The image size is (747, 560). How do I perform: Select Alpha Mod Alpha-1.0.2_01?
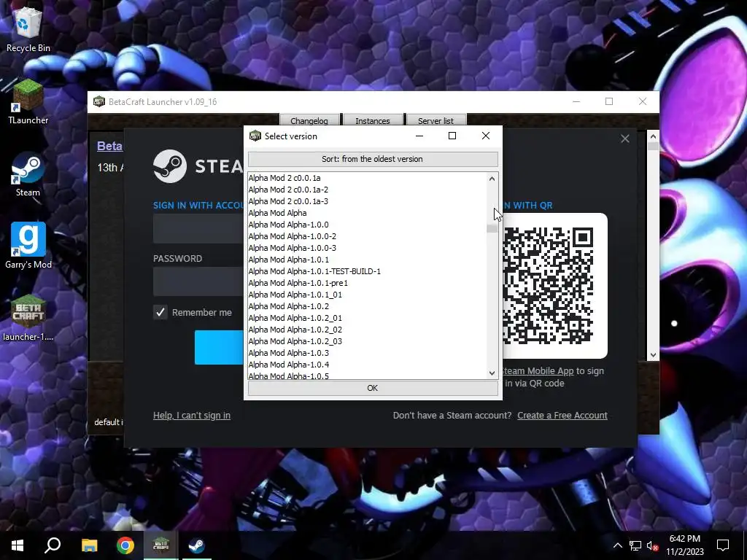tap(367, 318)
